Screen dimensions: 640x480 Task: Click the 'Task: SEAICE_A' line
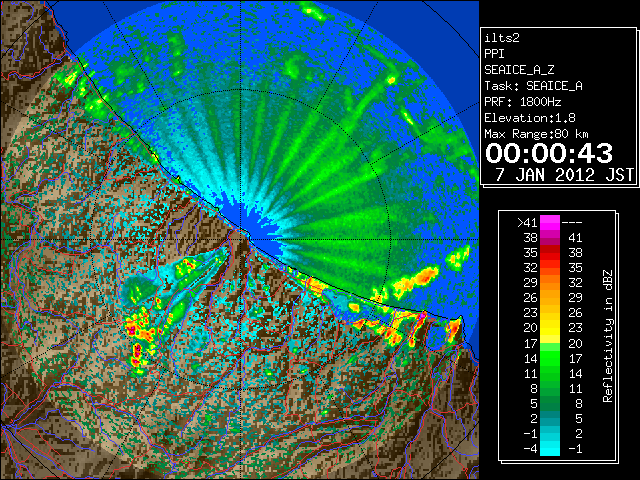(533, 86)
